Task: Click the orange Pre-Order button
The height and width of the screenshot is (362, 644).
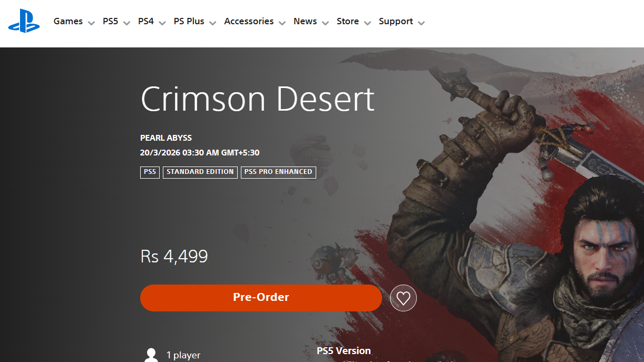Action: point(261,298)
